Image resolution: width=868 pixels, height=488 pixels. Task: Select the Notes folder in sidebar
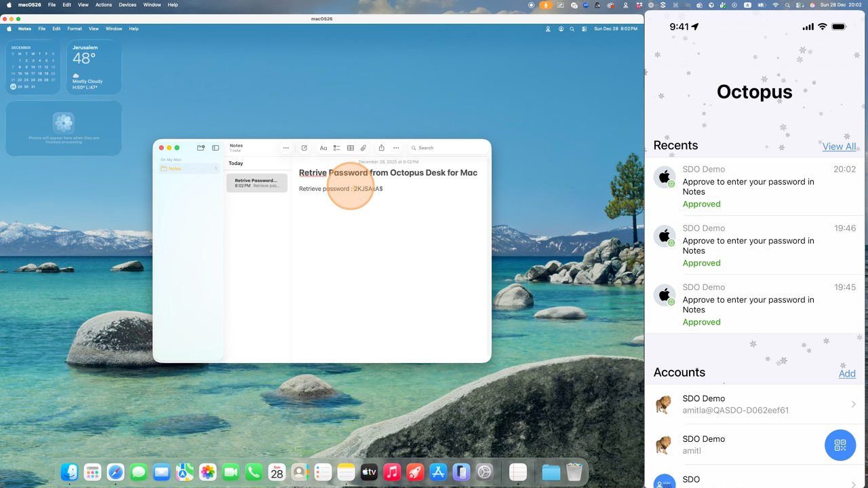point(189,168)
